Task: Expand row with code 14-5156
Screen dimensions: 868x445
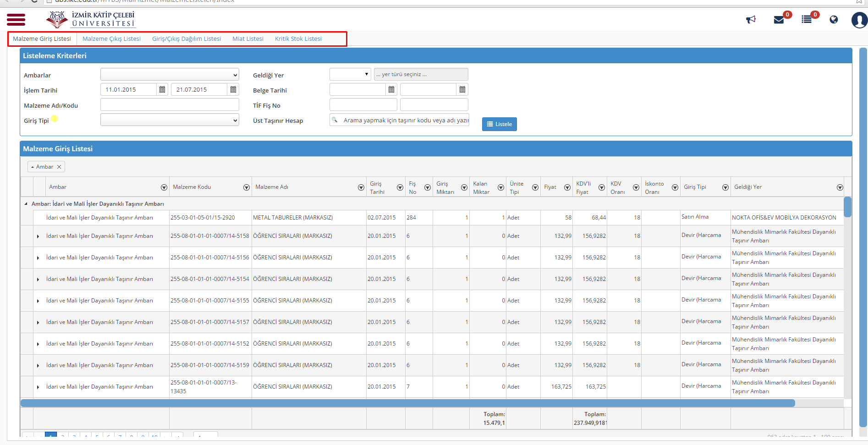Action: 38,258
